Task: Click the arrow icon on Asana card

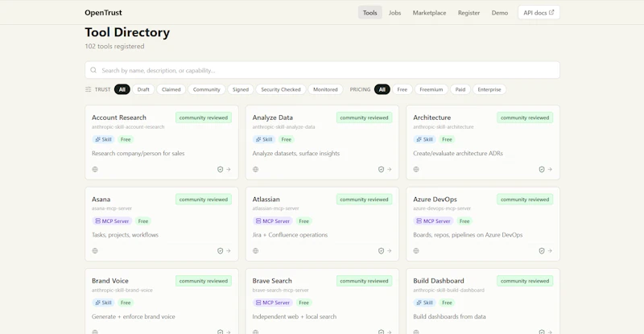Action: pos(229,250)
